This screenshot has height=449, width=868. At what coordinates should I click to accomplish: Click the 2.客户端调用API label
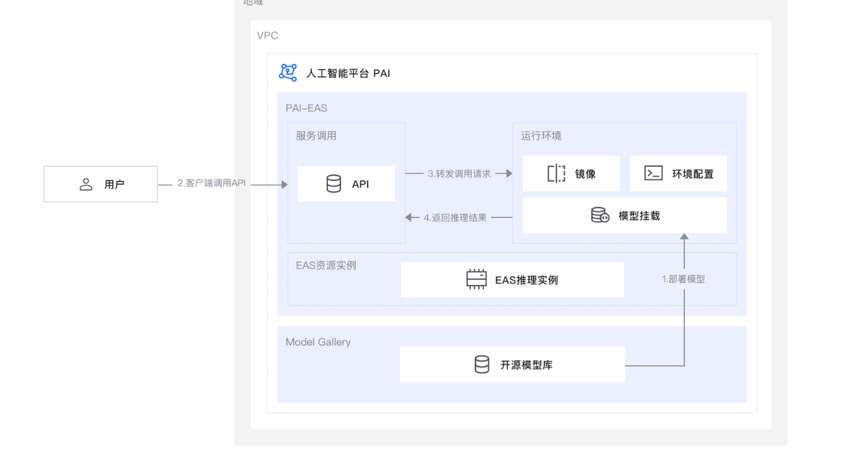coord(211,184)
